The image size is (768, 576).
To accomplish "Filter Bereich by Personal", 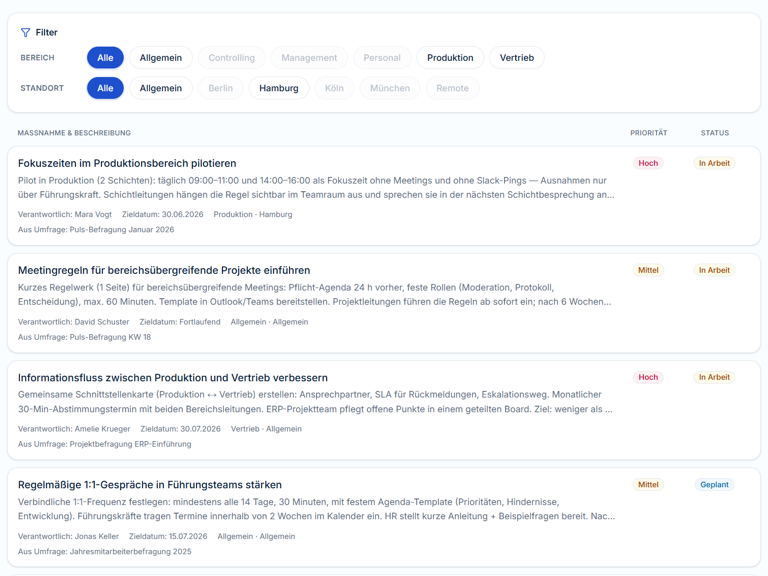I will pos(382,58).
